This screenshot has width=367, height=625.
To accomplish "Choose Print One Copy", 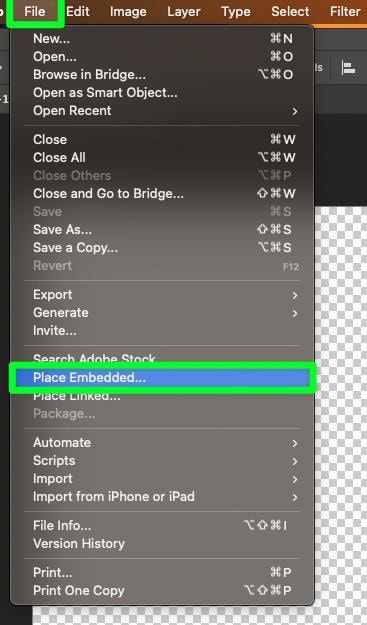I will [162, 591].
